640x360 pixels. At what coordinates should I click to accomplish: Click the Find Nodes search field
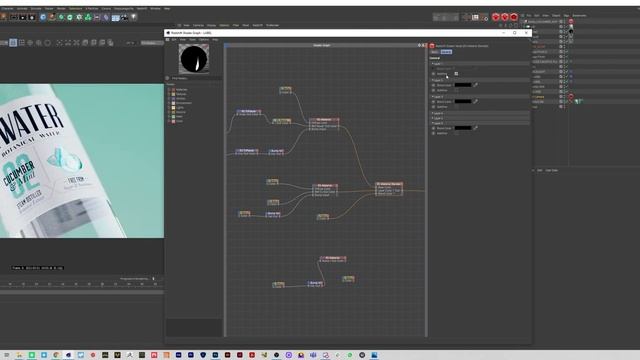[196, 78]
